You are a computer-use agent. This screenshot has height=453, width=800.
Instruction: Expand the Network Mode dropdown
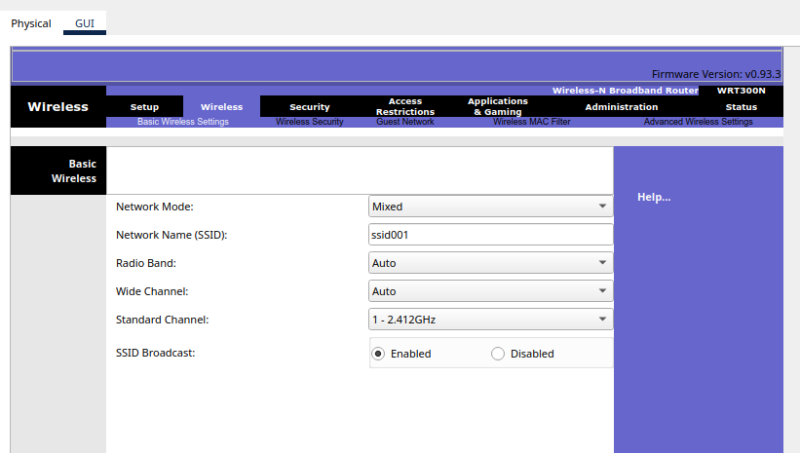click(490, 206)
